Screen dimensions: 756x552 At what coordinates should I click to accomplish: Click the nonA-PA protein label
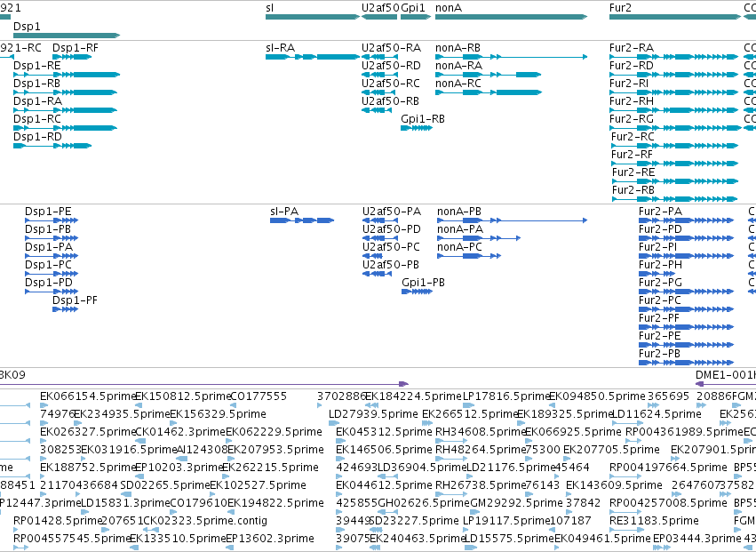pyautogui.click(x=460, y=229)
